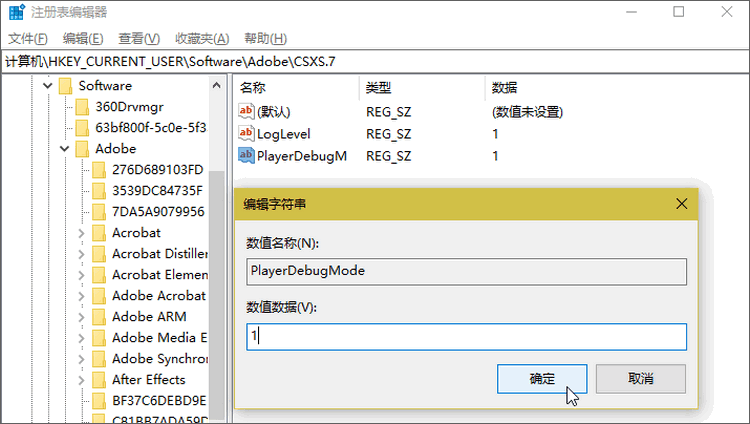Expand the Acrobat tree node
The image size is (750, 424).
click(81, 233)
